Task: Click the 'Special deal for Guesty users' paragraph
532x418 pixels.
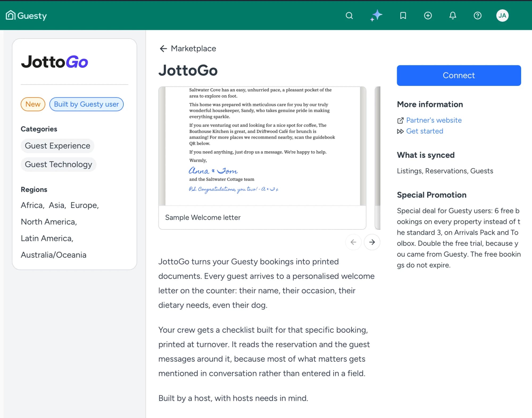Action: point(459,238)
